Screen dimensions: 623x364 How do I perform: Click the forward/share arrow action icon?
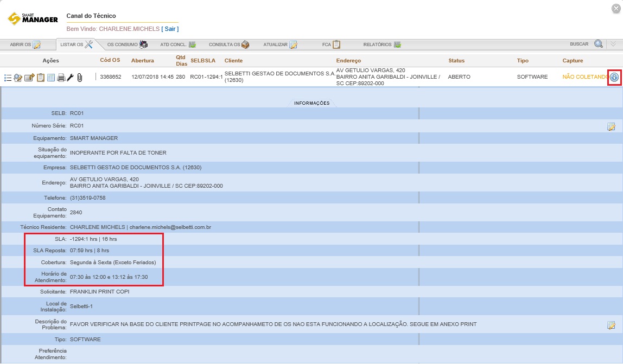pyautogui.click(x=29, y=78)
